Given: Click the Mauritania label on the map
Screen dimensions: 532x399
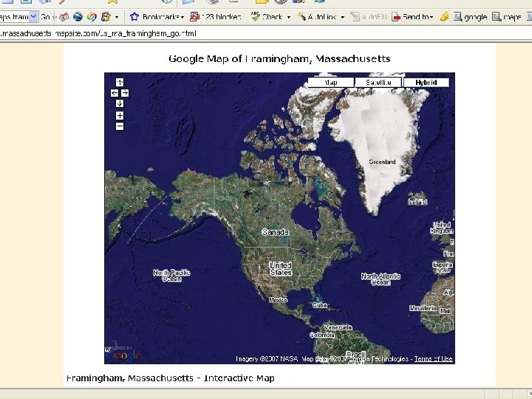Looking at the screenshot, I should (423, 308).
